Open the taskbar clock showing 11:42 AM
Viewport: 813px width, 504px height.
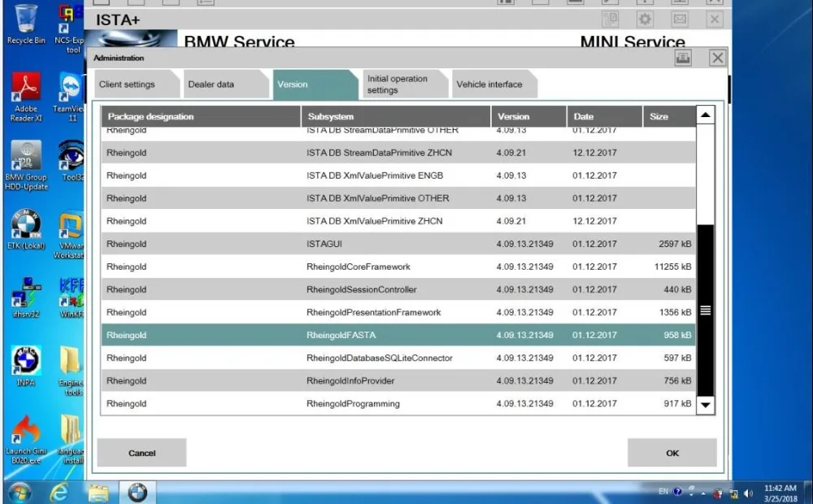click(x=780, y=493)
